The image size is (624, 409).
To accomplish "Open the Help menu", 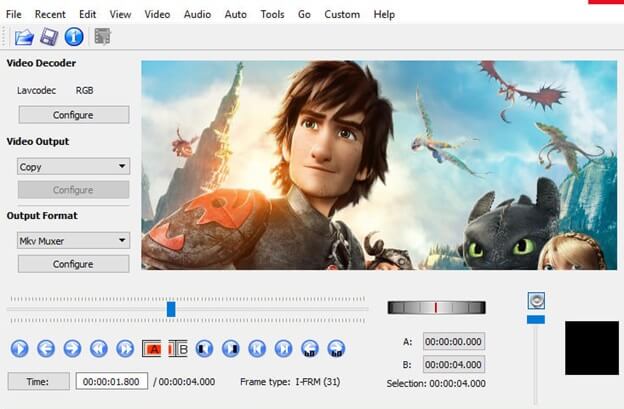I will [384, 14].
